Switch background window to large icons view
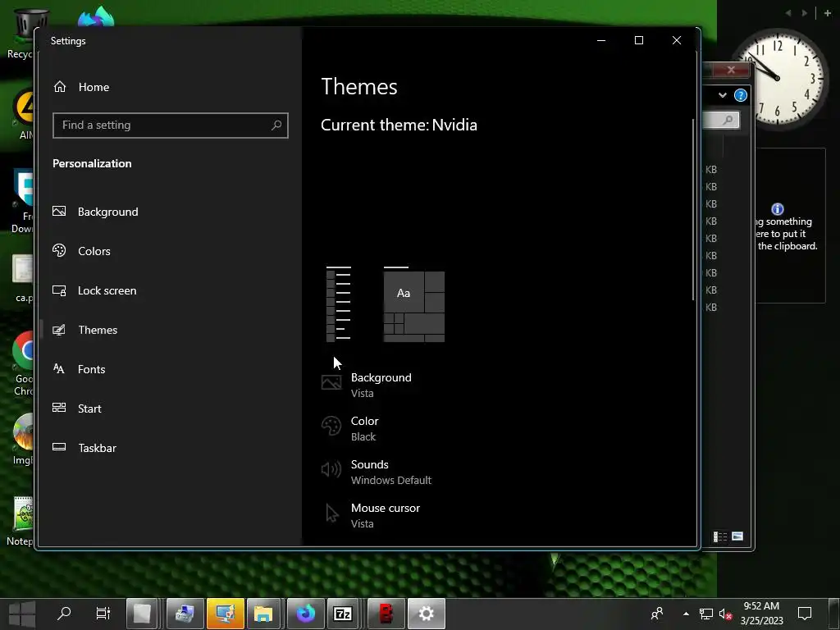Viewport: 840px width, 630px height. [x=737, y=536]
